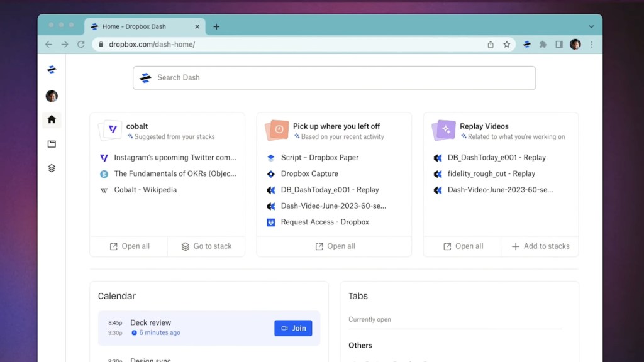644x362 pixels.
Task: Click Go to stack in the cobalt card
Action: 206,246
